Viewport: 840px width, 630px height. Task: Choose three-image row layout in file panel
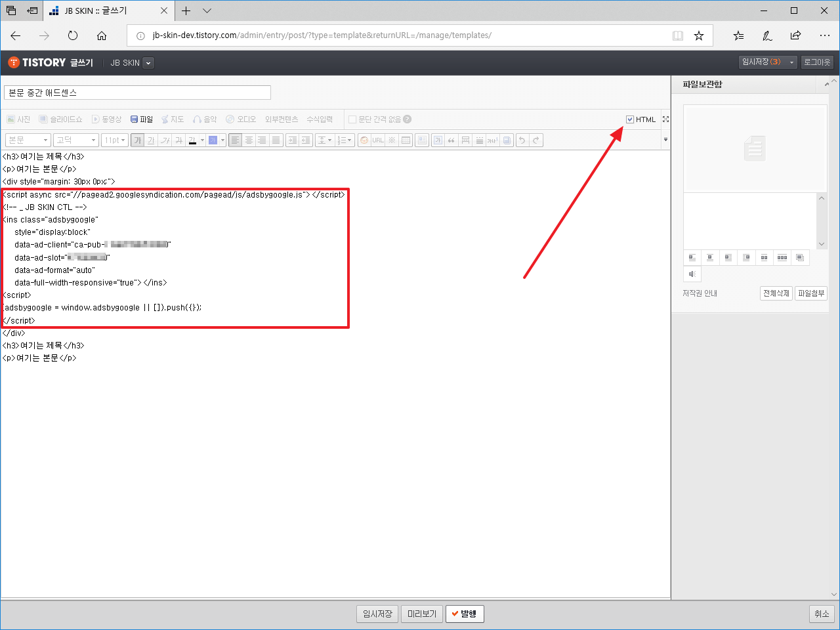click(x=782, y=258)
